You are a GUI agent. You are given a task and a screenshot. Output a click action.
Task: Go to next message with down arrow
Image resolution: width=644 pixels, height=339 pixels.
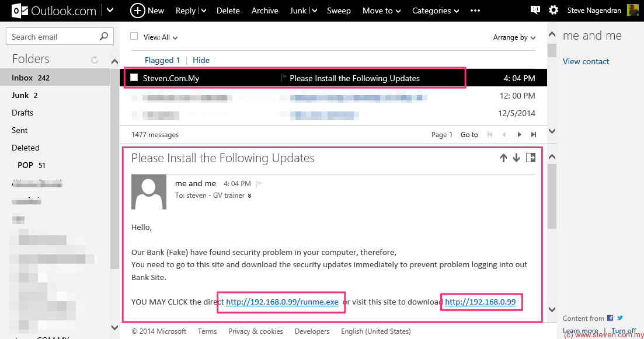(x=516, y=158)
